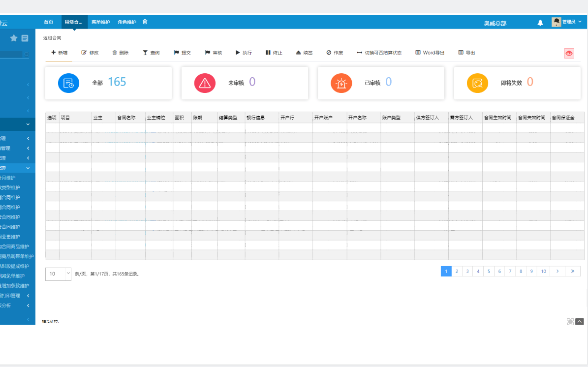Select the 全部 165 summary card
Screen dimensions: 588x367
[108, 83]
